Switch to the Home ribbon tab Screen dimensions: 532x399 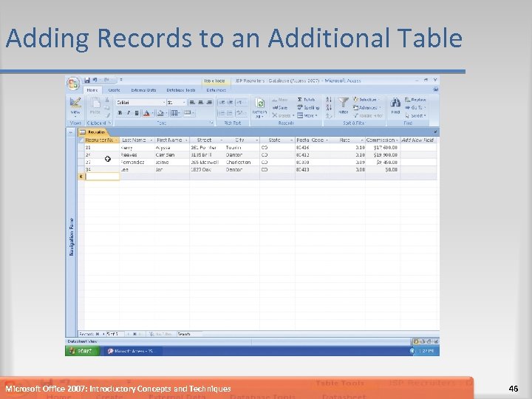(x=92, y=90)
